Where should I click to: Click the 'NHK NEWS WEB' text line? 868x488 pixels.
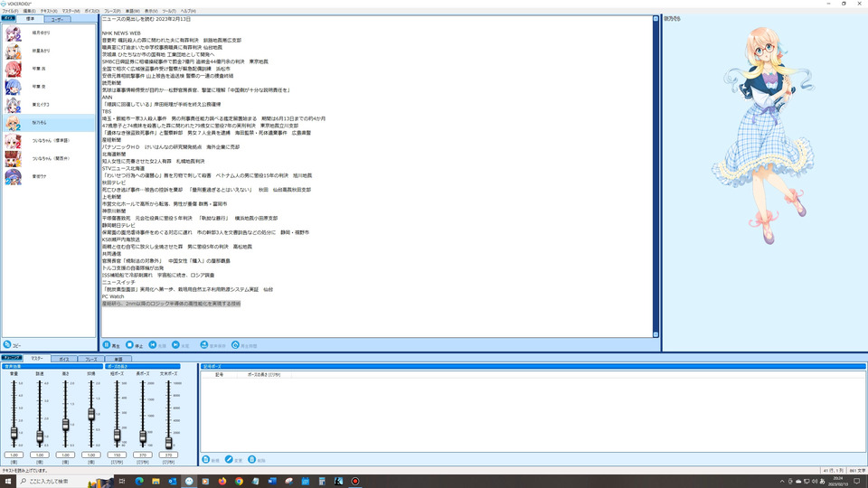121,33
